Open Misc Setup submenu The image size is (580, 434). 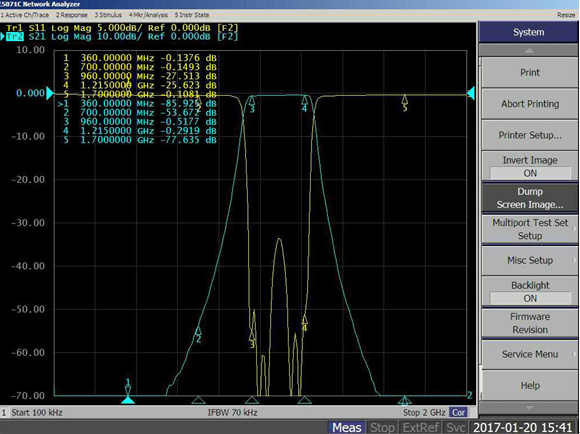tap(530, 260)
